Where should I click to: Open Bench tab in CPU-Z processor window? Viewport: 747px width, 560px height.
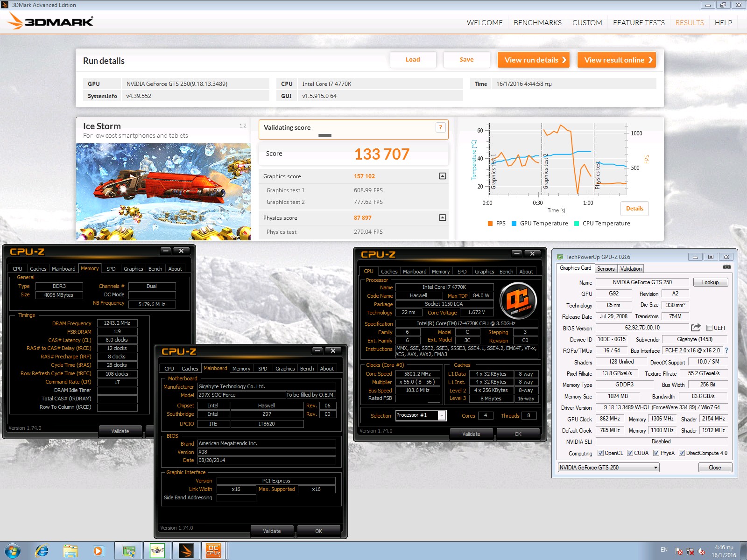pyautogui.click(x=506, y=271)
